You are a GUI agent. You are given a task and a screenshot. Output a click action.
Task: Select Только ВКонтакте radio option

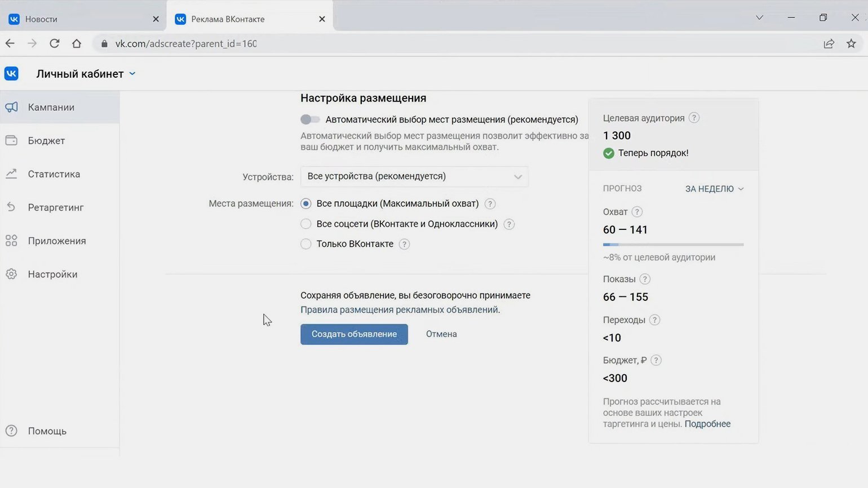306,244
